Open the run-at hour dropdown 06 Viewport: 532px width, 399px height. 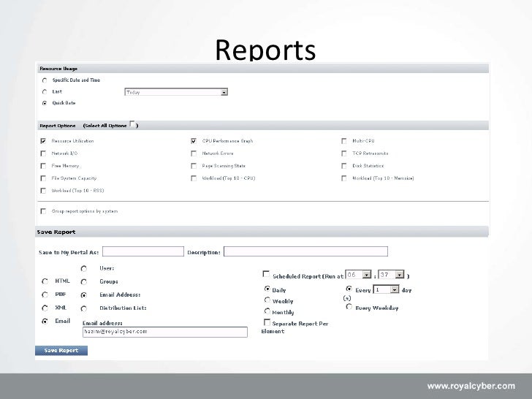point(359,275)
